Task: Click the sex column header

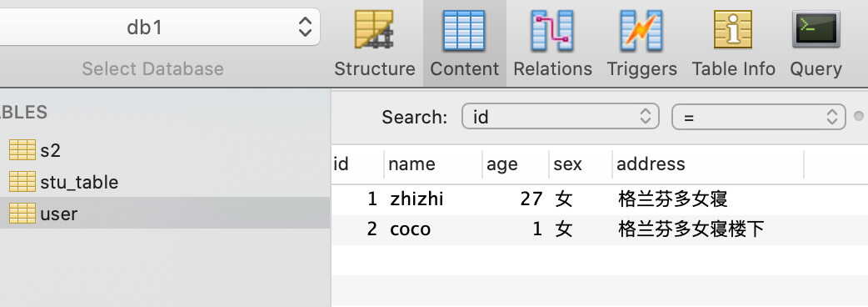Action: pos(581,164)
